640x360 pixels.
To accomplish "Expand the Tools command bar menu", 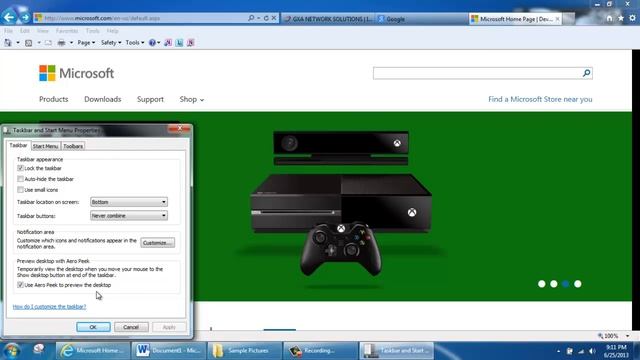I will [135, 42].
